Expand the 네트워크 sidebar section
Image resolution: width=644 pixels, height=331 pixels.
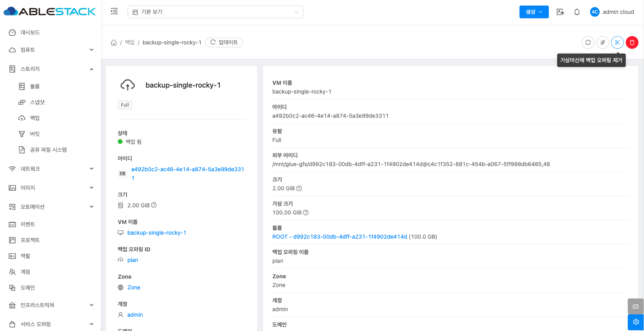(x=50, y=169)
